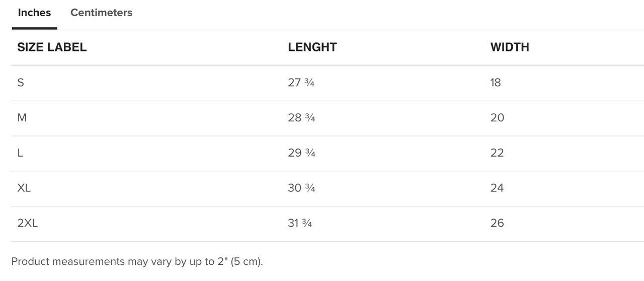Click the 31 ¾ length value
Image resolution: width=644 pixels, height=281 pixels.
[300, 224]
